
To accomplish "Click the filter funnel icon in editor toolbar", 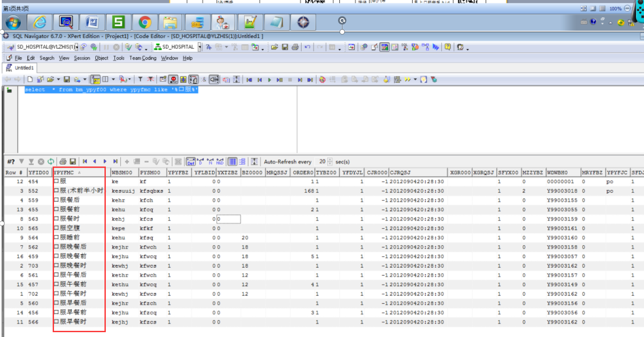I will [140, 80].
